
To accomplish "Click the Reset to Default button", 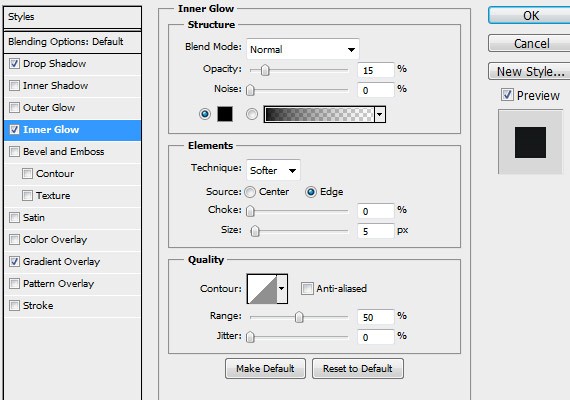I will (x=358, y=369).
